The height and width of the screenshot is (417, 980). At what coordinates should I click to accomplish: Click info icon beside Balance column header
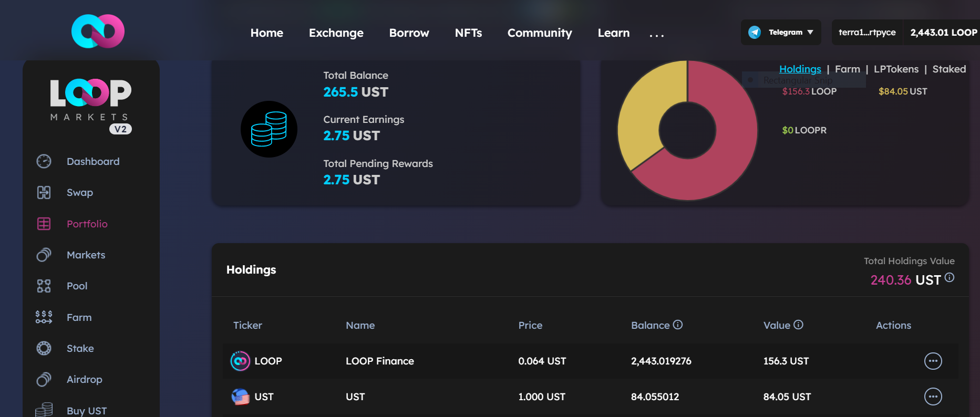click(x=678, y=325)
